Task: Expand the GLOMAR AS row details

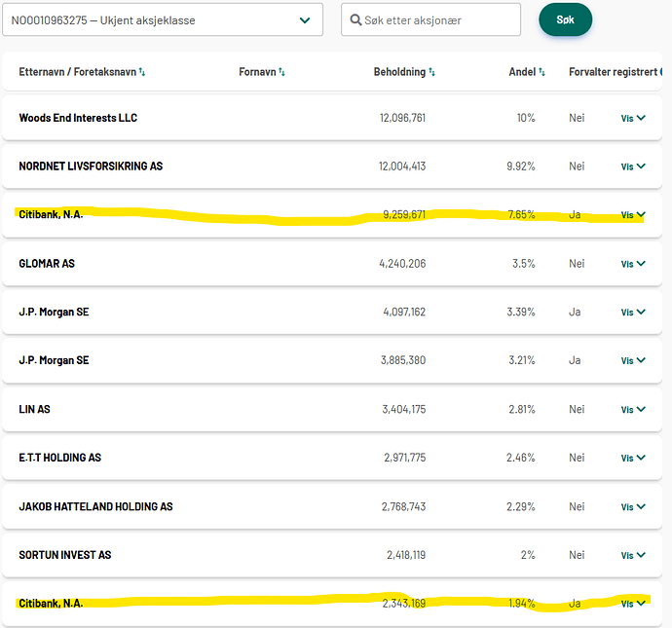Action: (633, 264)
